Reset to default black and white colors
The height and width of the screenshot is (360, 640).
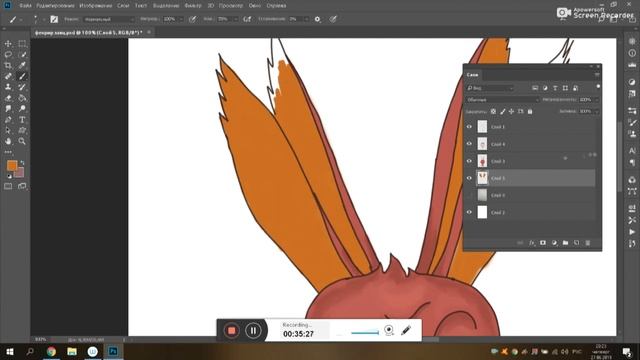pos(9,176)
